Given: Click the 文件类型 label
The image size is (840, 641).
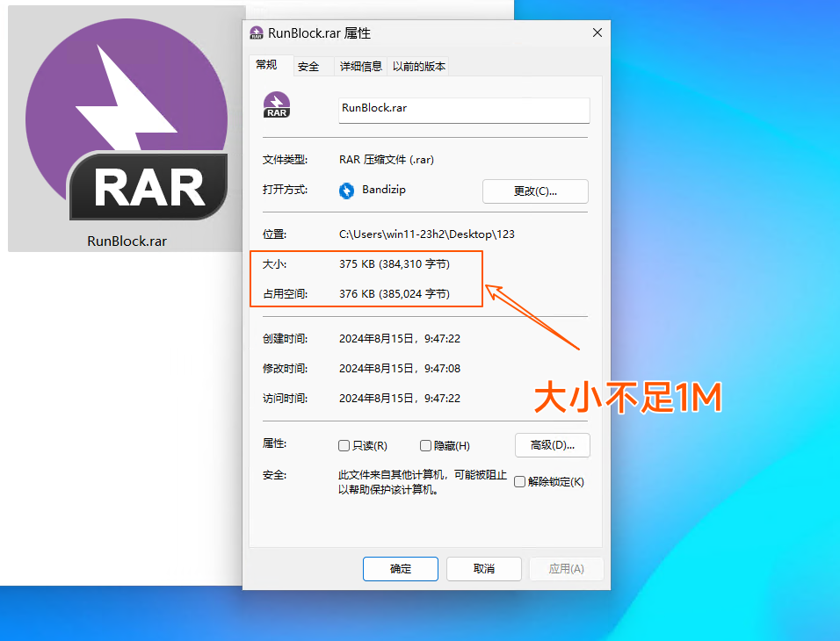Looking at the screenshot, I should (x=285, y=160).
